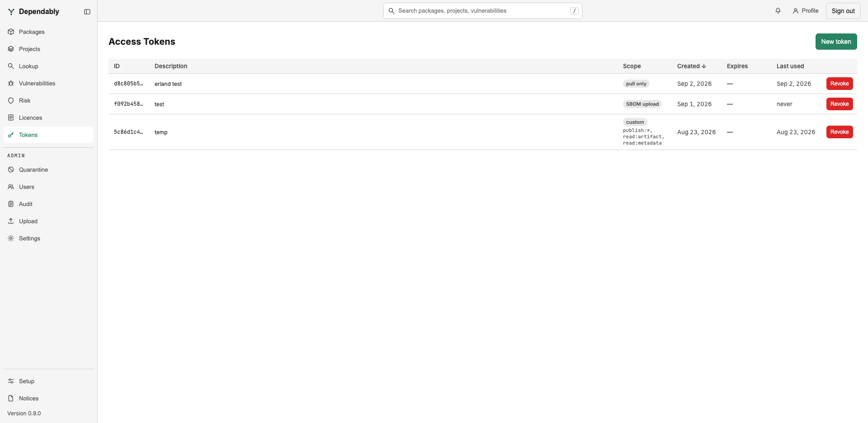Screen dimensions: 868x423
Task: Revoke the erland test token
Action: coord(840,84)
